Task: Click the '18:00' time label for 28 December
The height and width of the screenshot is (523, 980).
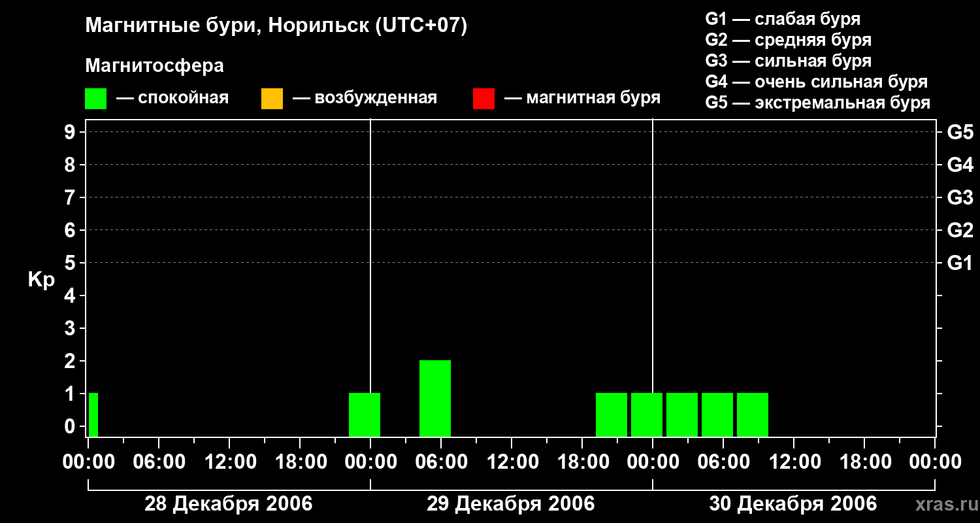Action: click(300, 462)
